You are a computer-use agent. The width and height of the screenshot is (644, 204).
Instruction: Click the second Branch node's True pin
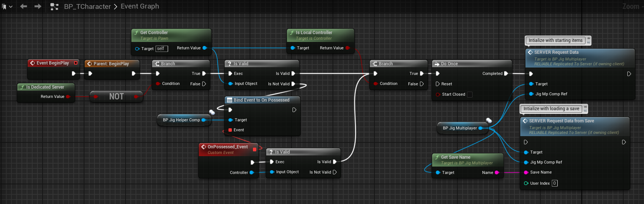(x=421, y=73)
